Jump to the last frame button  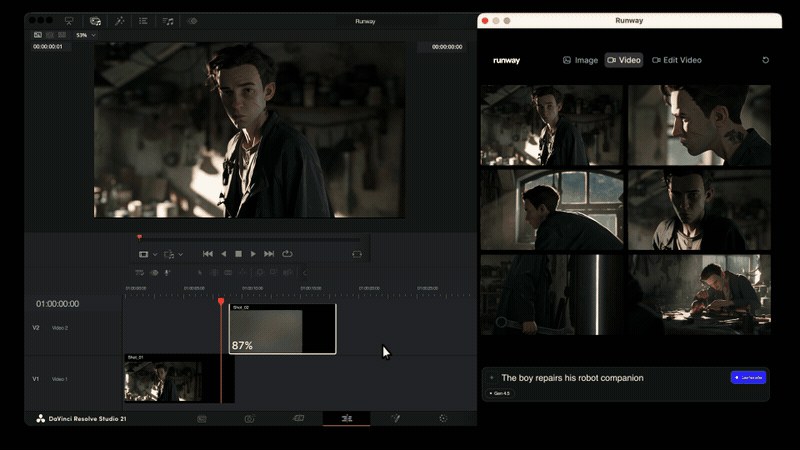tap(269, 254)
